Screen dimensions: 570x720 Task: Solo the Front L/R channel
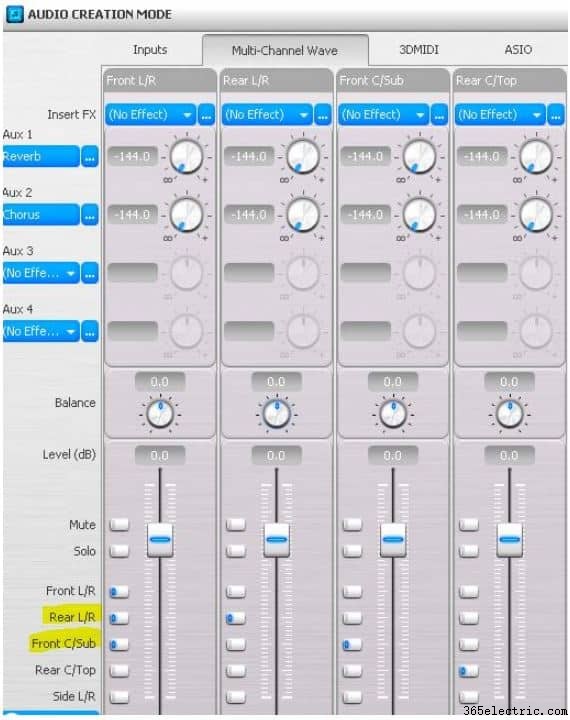pyautogui.click(x=119, y=551)
